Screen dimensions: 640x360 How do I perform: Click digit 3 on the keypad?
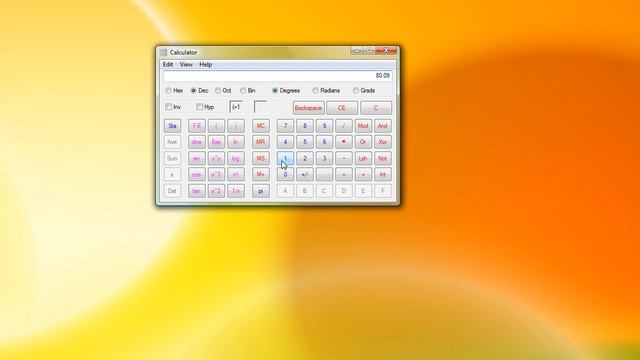[x=324, y=158]
